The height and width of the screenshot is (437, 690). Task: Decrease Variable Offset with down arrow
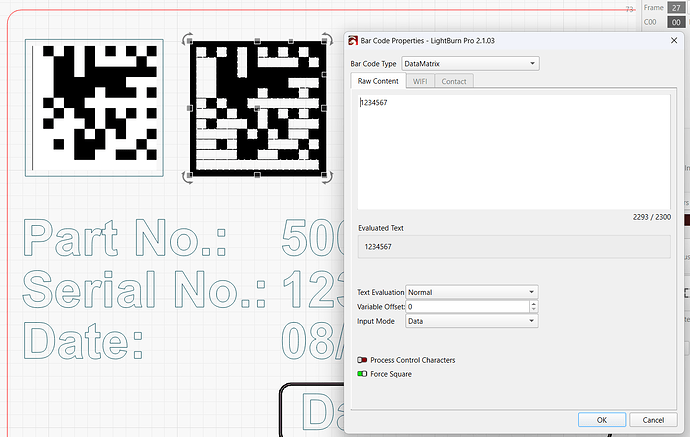[x=533, y=310]
